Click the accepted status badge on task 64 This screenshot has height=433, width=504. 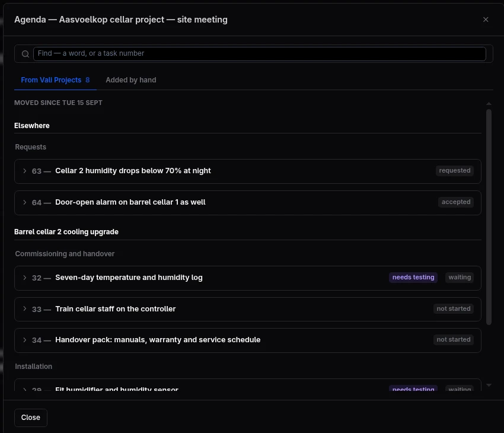[x=456, y=202]
